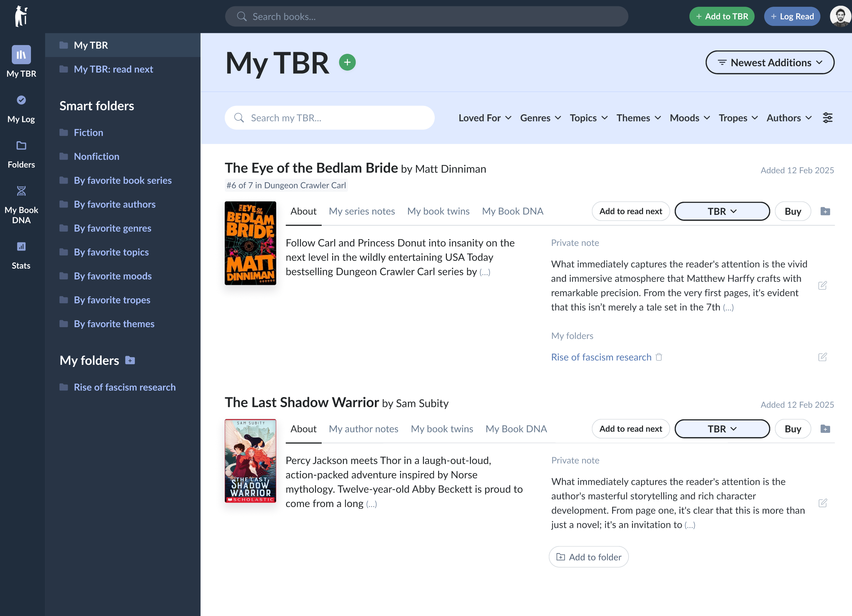Open the user profile avatar
Viewport: 852px width, 616px height.
coord(840,16)
